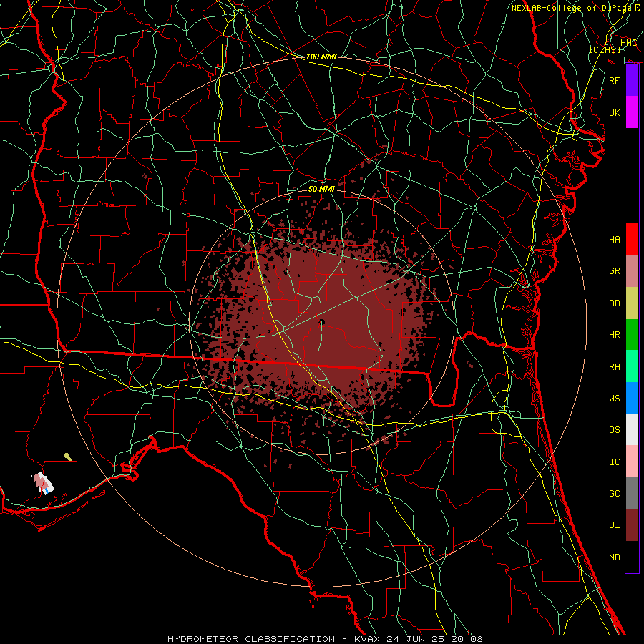Click the small yellow BD echo in southwest

[x=68, y=457]
